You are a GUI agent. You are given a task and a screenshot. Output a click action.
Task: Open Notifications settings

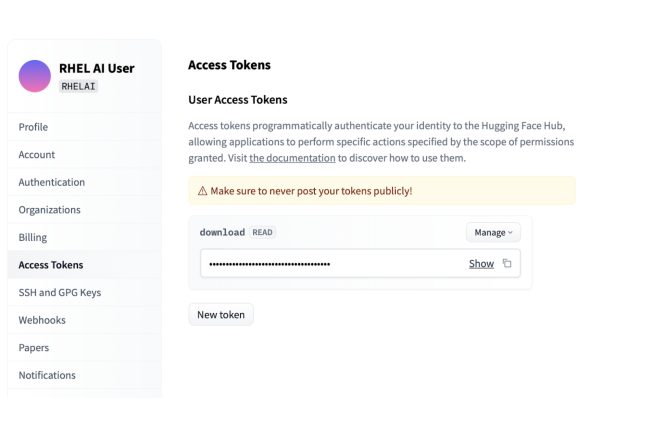tap(47, 375)
